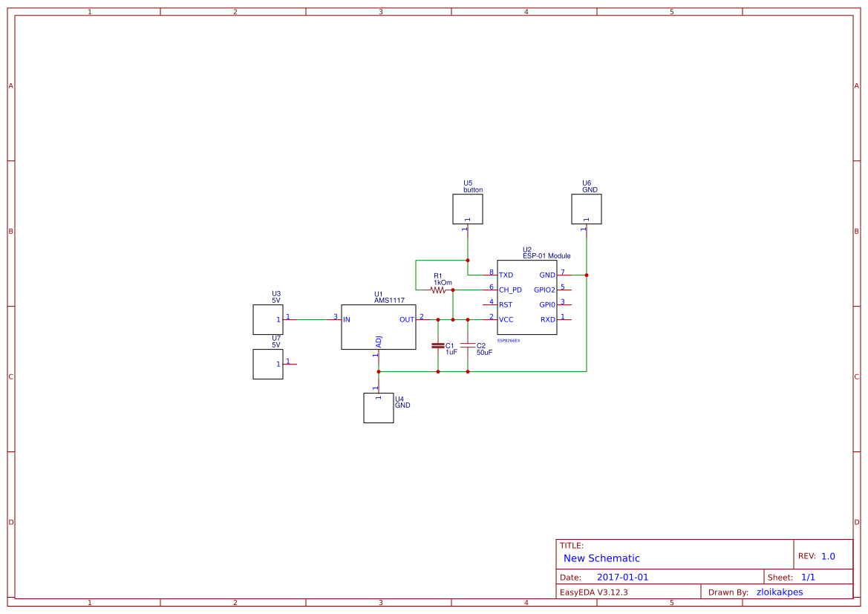
Task: Select the VCC pin on the ESP-01
Action: (x=505, y=319)
